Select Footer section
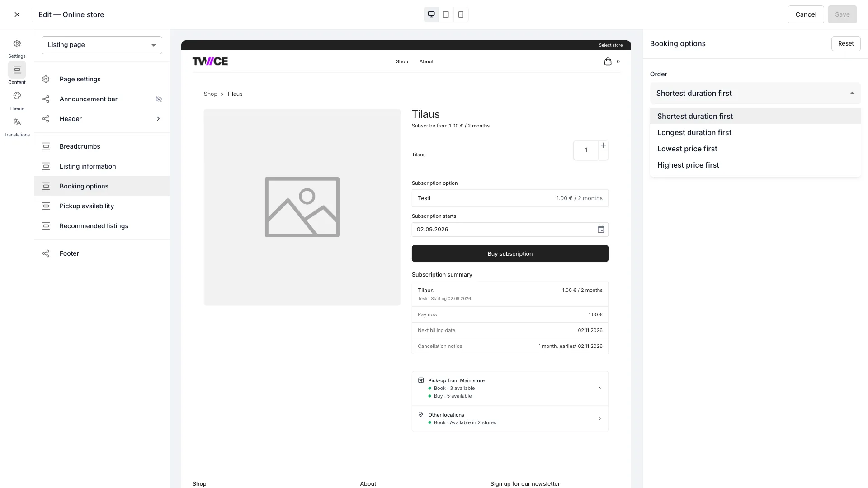Viewport: 868px width, 488px height. pos(102,253)
